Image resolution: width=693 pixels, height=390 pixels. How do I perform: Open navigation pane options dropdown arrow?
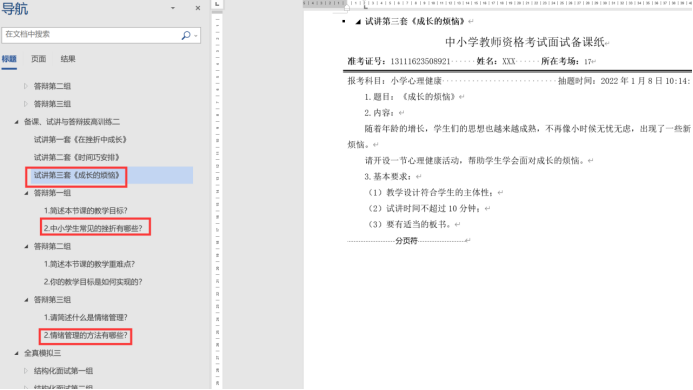point(173,8)
